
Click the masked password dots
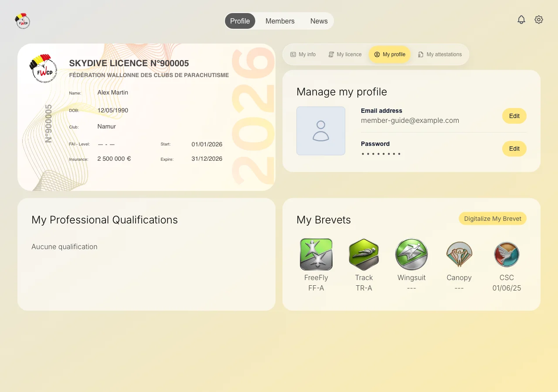pyautogui.click(x=381, y=154)
